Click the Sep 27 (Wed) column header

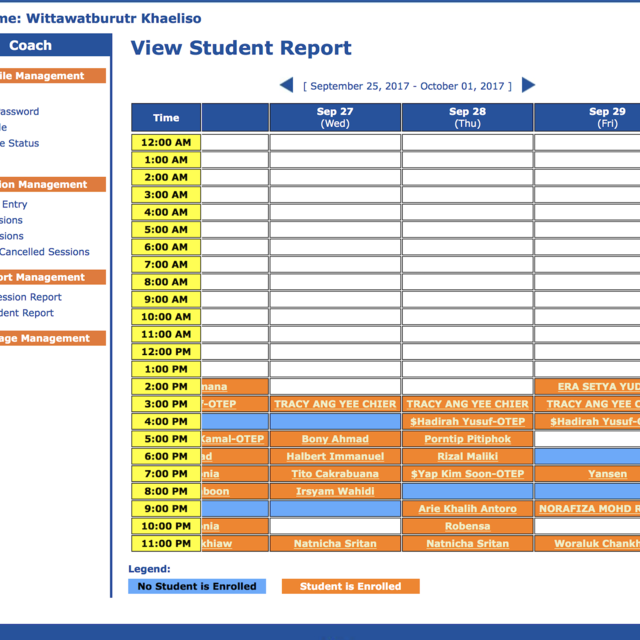pos(335,118)
